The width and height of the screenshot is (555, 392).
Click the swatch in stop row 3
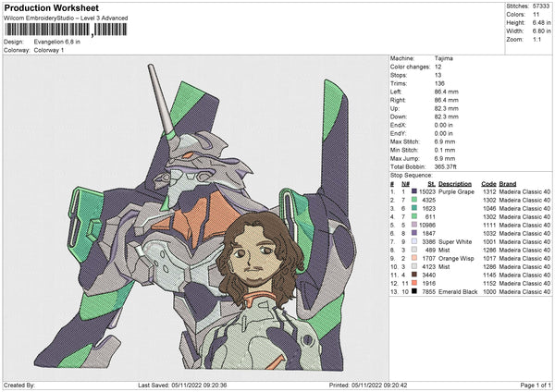414,208
